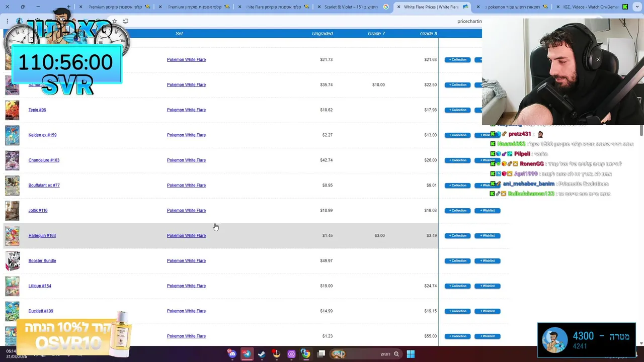Screen dimensions: 644x362
Task: Click the $42.74 Chandelure ungraded price
Action: click(326, 160)
